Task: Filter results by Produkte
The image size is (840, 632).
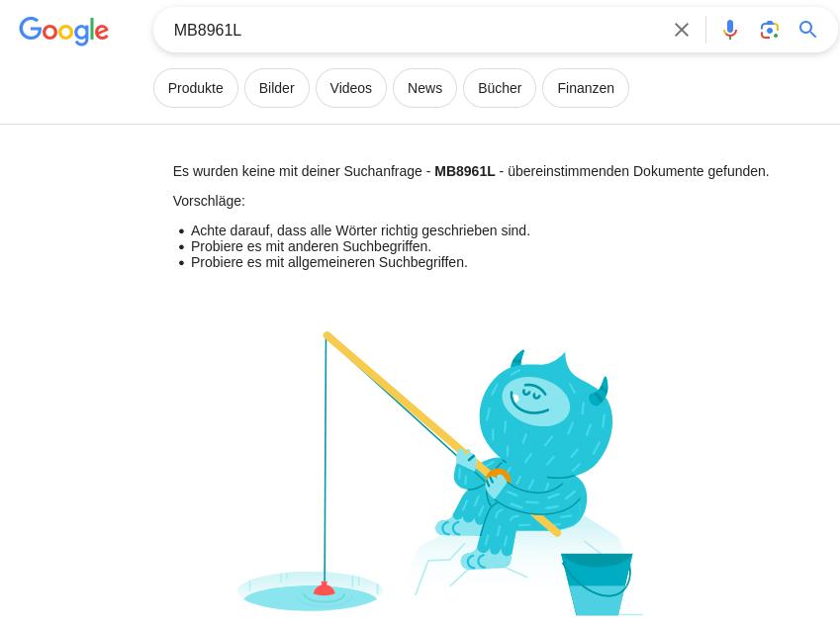Action: [x=196, y=88]
